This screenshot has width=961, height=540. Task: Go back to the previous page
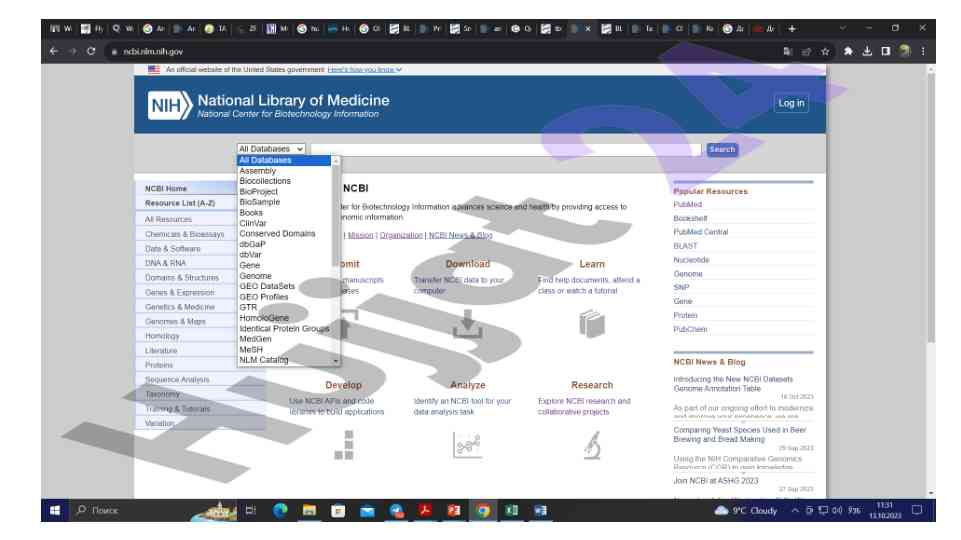coord(54,51)
